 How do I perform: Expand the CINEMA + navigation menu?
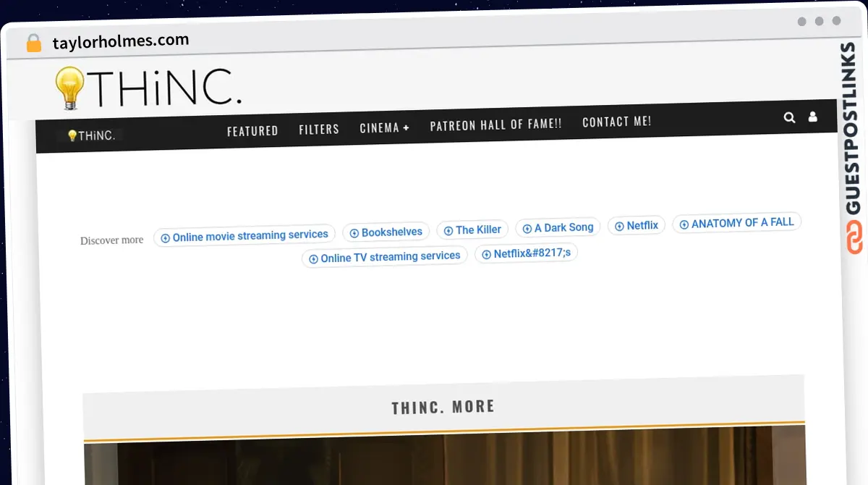pyautogui.click(x=384, y=127)
